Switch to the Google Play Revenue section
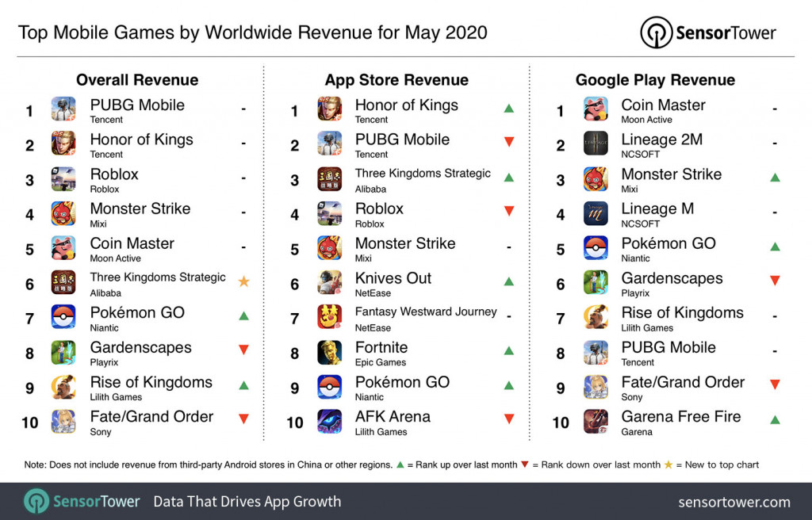 point(656,80)
